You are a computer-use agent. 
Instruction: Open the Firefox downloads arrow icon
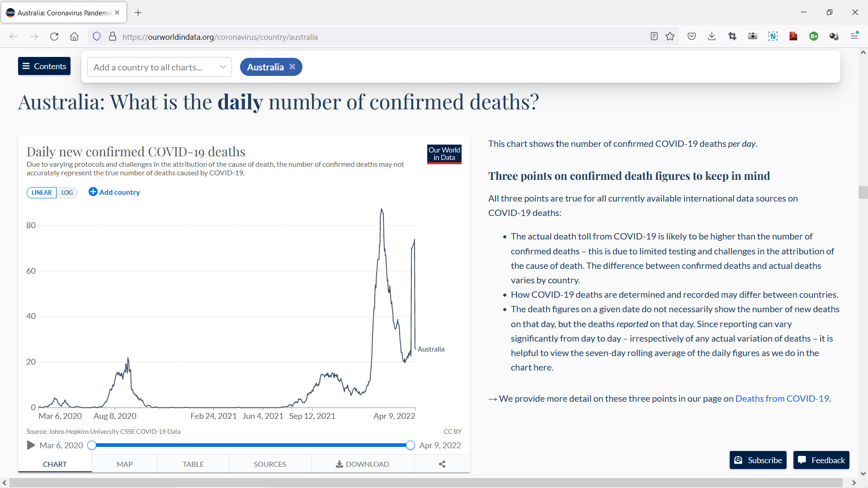point(712,37)
